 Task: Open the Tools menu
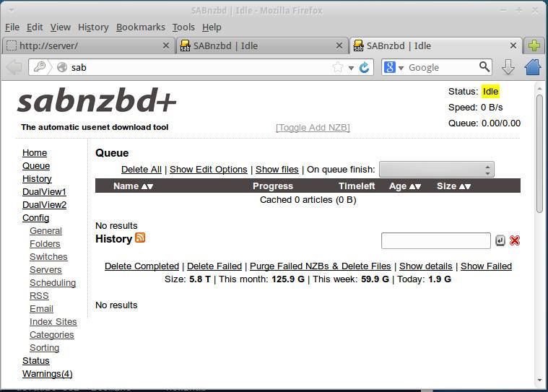183,27
